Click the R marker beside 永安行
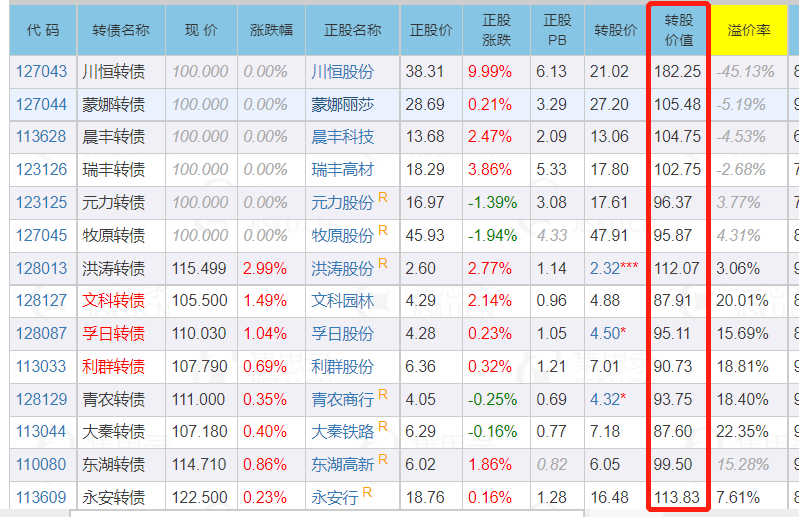 [x=367, y=492]
